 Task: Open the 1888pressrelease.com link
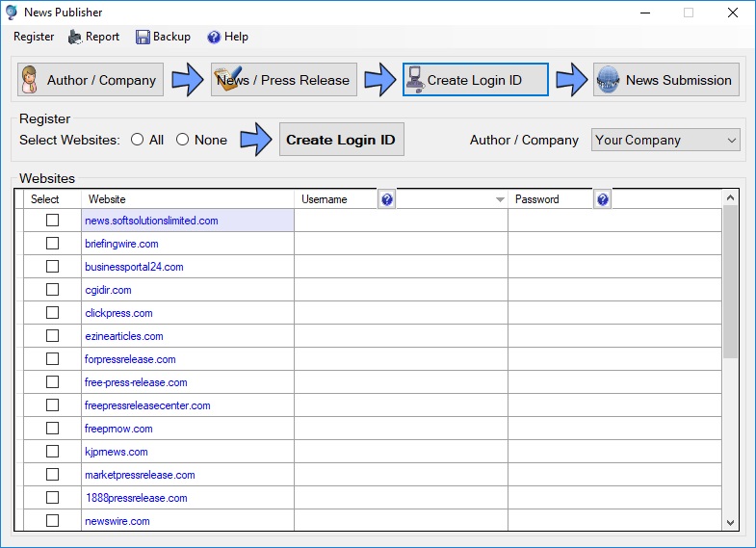pos(137,498)
